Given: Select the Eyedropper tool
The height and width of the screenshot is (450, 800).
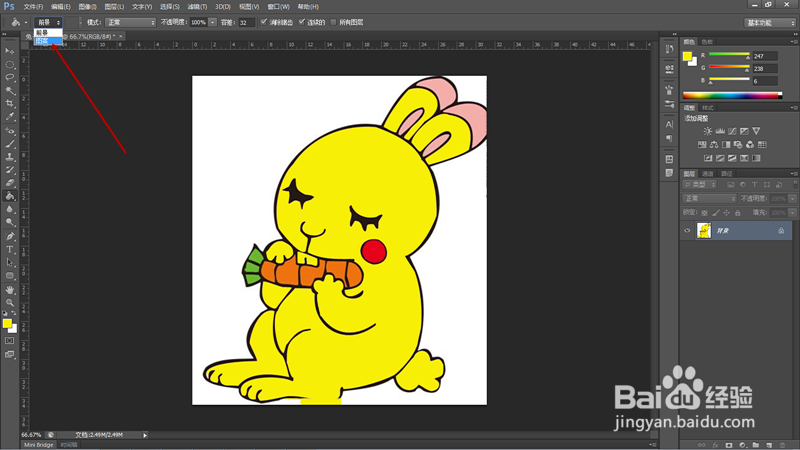Looking at the screenshot, I should click(10, 117).
